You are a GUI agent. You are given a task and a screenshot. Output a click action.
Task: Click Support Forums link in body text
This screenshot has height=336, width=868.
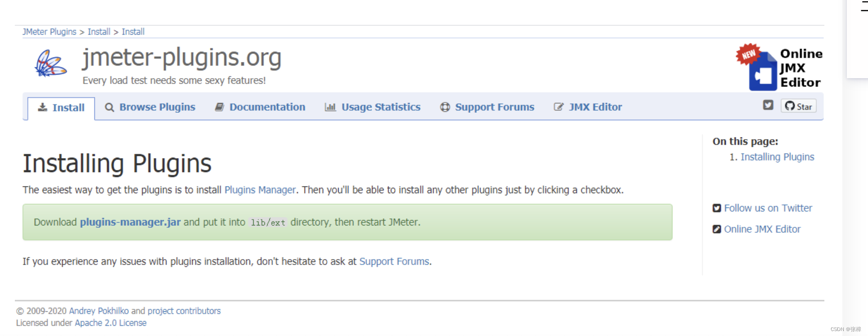pyautogui.click(x=394, y=261)
